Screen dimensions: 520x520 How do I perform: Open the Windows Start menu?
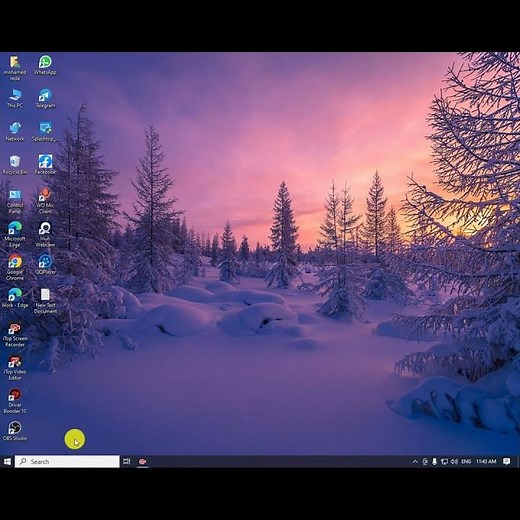[x=7, y=461]
